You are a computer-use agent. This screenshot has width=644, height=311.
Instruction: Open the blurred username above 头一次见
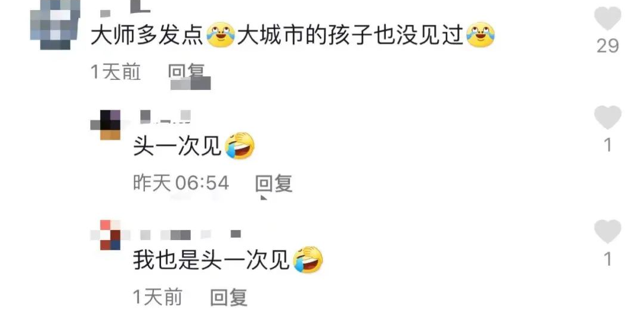tap(165, 116)
